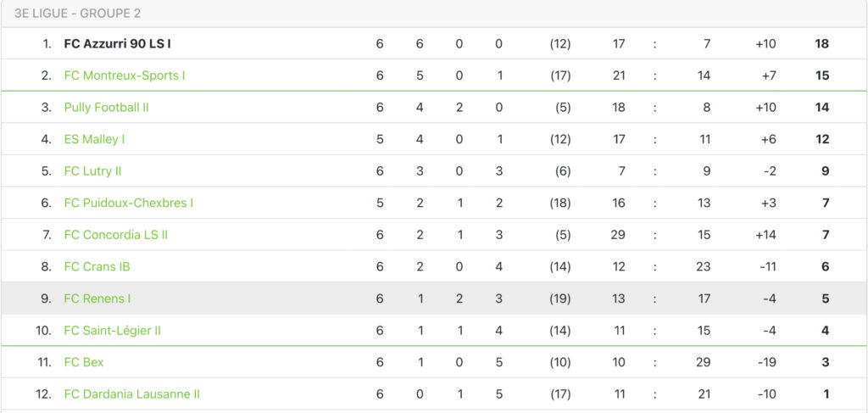
Task: Open FC Azzurri 90 LS I team page
Action: click(123, 43)
